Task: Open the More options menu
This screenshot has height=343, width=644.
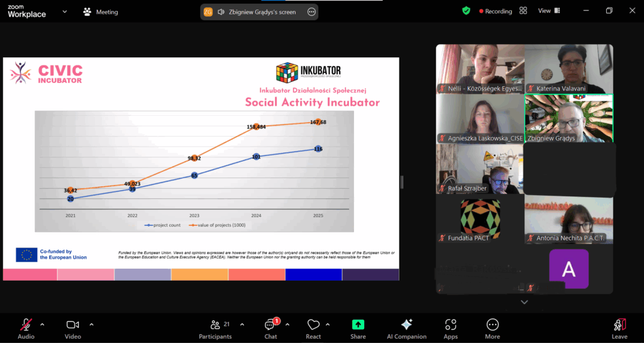Action: click(492, 329)
